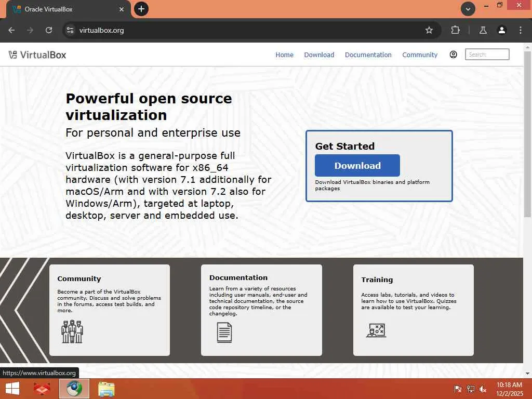Open the Download nav link
Image resolution: width=532 pixels, height=399 pixels.
pyautogui.click(x=319, y=55)
